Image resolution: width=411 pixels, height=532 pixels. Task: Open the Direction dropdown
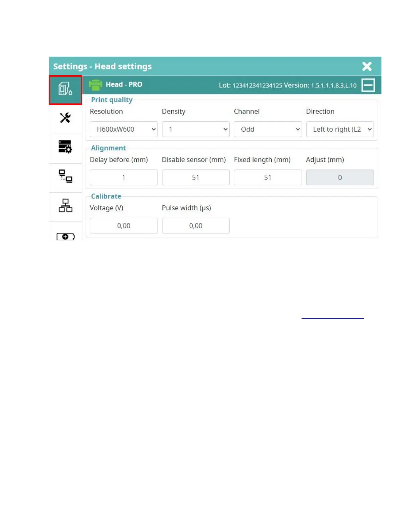340,129
